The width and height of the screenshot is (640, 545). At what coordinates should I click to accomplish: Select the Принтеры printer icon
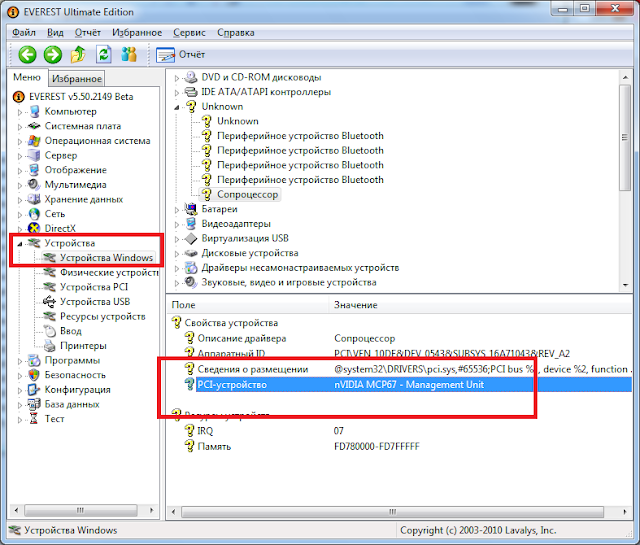49,346
